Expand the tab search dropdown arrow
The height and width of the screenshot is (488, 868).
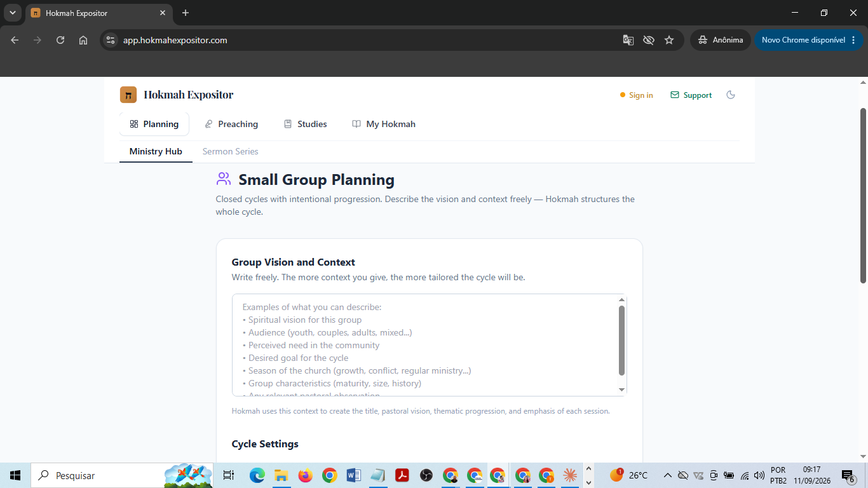pyautogui.click(x=12, y=13)
